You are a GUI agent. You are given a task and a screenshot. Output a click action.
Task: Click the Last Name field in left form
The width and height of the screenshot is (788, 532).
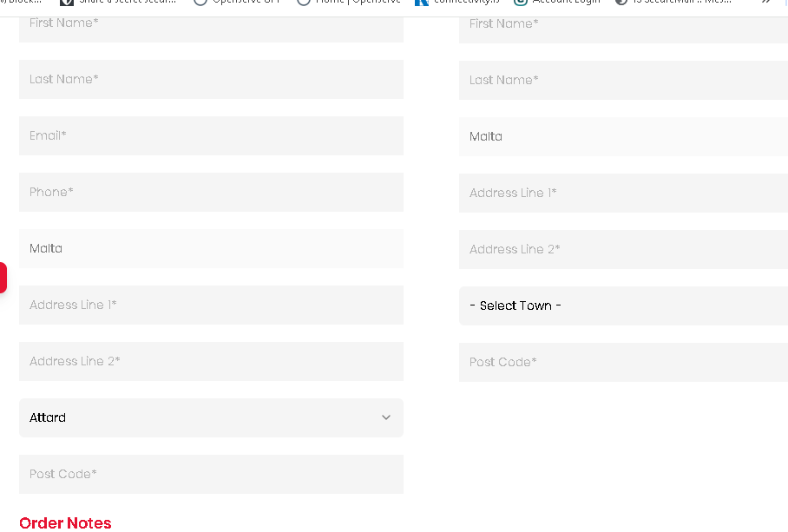click(211, 79)
